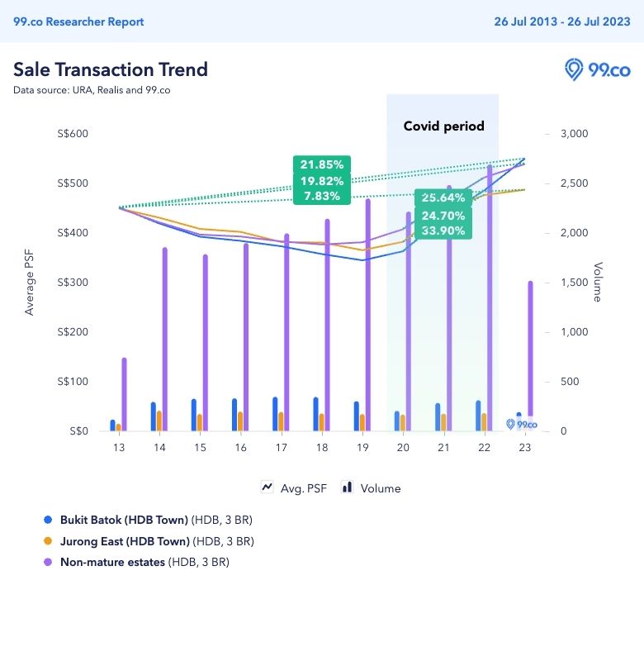Click the orange Jurong East bar for year 16
This screenshot has width=644, height=661.
240,421
